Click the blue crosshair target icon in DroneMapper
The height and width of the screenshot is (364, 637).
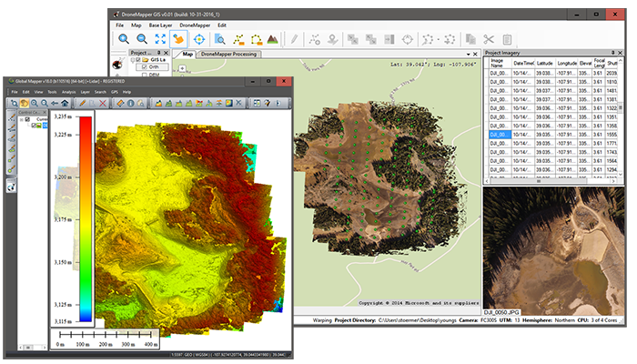pos(199,39)
